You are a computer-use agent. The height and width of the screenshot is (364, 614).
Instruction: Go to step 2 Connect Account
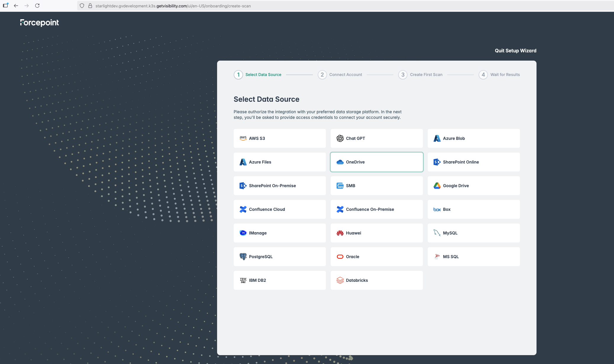tap(340, 75)
